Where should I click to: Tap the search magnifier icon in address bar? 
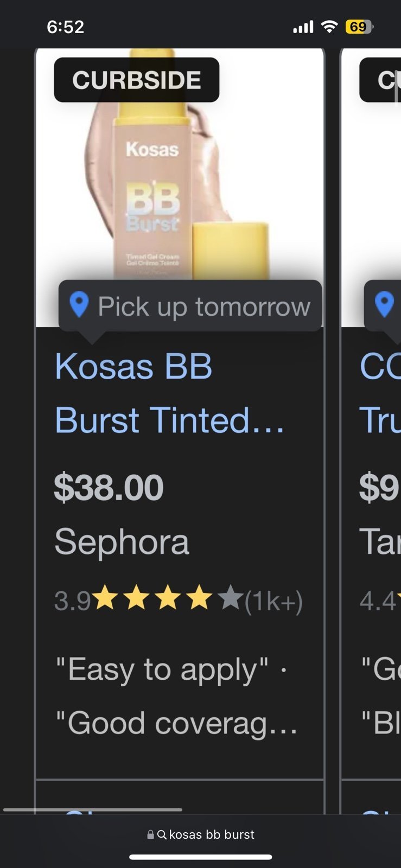coord(162,835)
